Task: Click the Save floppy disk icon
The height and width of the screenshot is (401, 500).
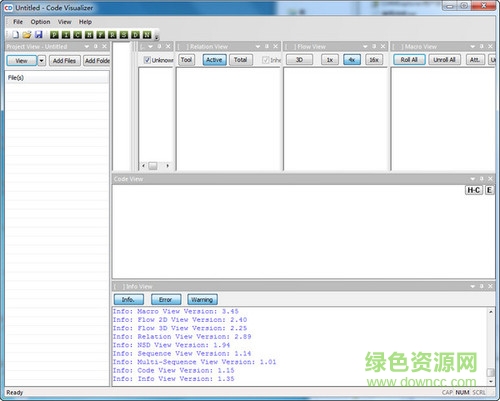Action: coord(39,35)
